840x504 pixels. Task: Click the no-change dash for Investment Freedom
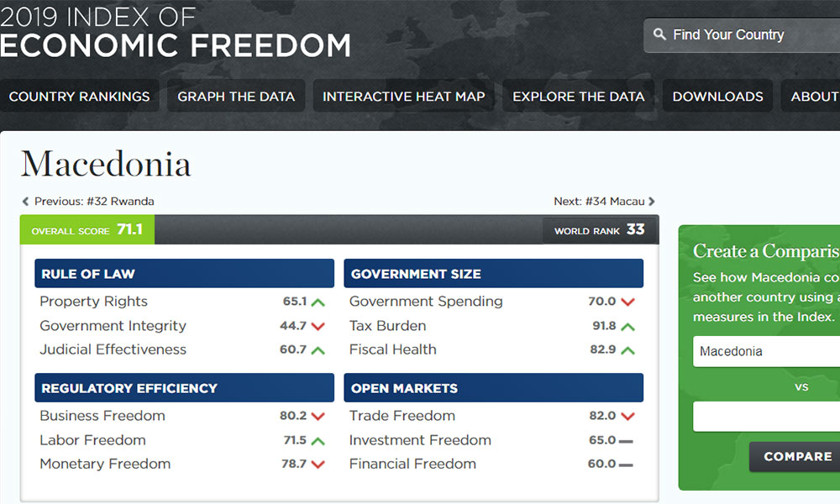[626, 441]
